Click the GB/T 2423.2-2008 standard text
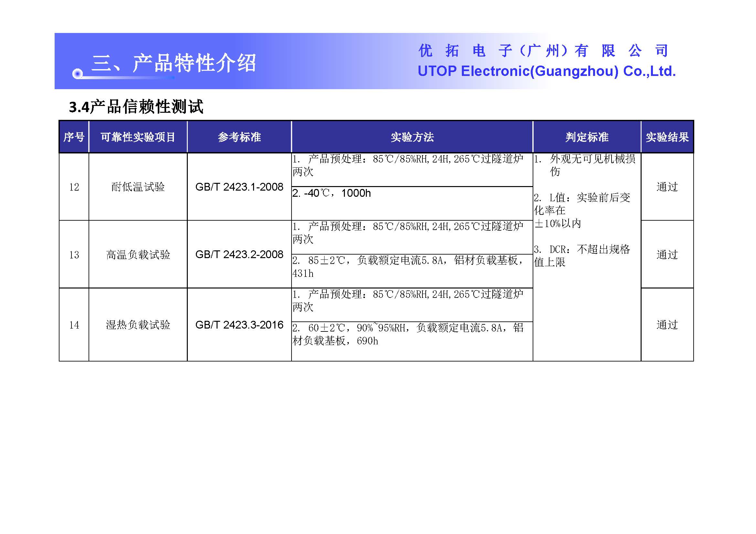 239,254
